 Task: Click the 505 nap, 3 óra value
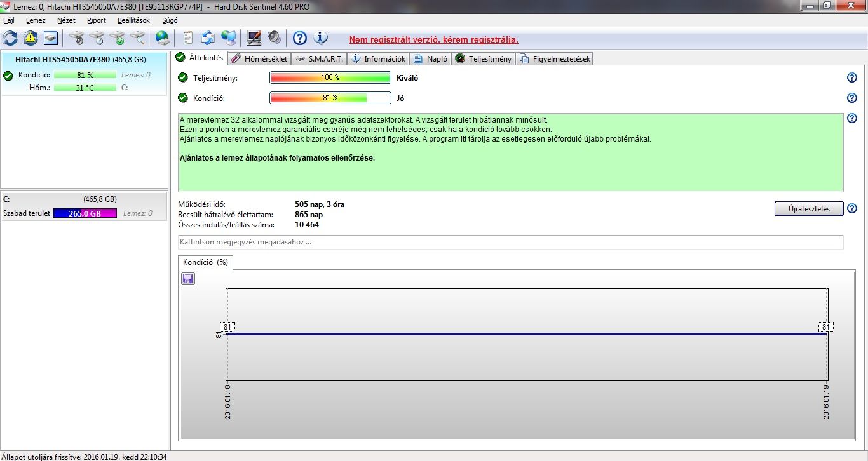(320, 204)
